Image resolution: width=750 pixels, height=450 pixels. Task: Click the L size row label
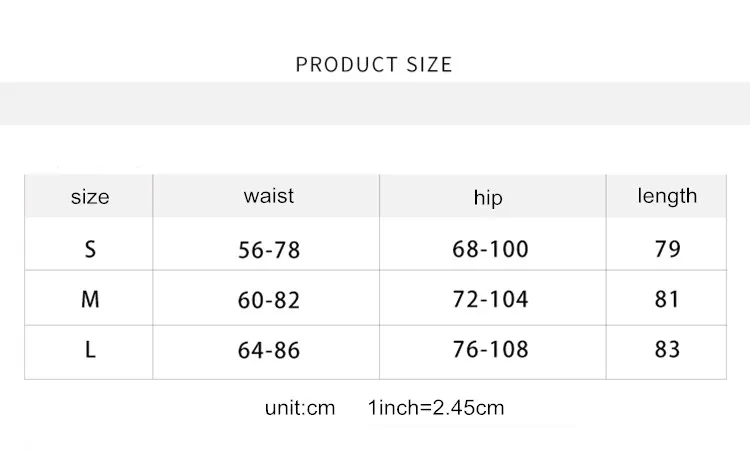[x=90, y=350]
